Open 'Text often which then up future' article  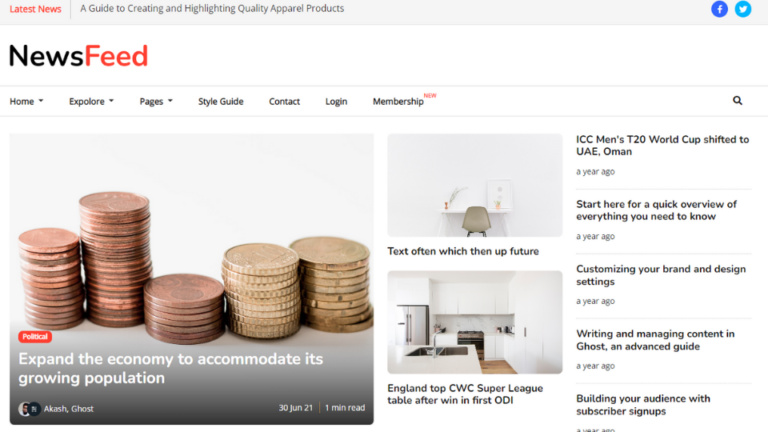coord(463,251)
